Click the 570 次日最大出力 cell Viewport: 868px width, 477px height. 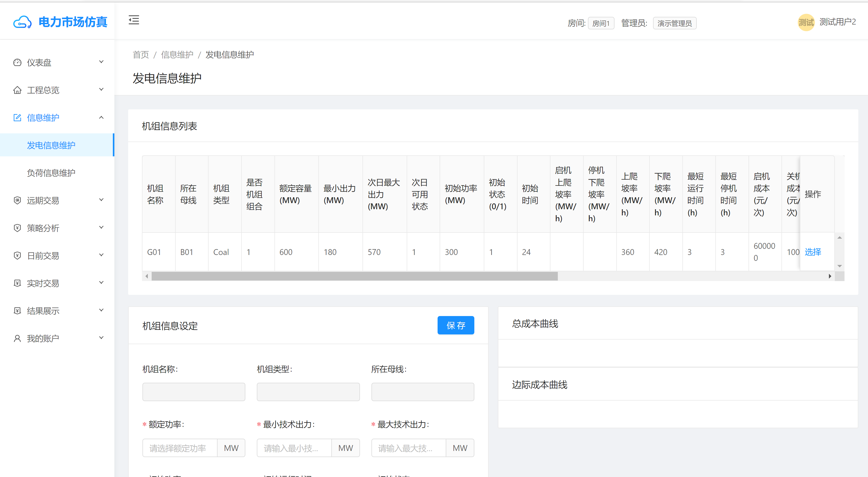point(384,252)
